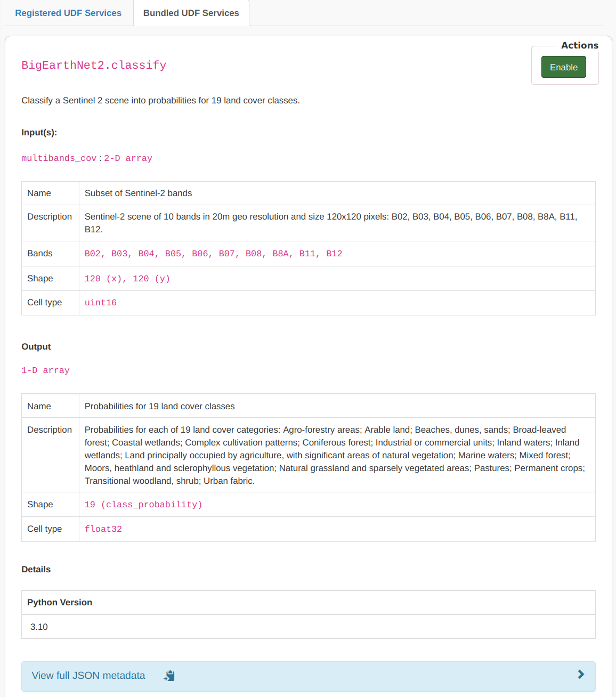Click the Python Version table header
Image resolution: width=616 pixels, height=697 pixels.
(60, 602)
